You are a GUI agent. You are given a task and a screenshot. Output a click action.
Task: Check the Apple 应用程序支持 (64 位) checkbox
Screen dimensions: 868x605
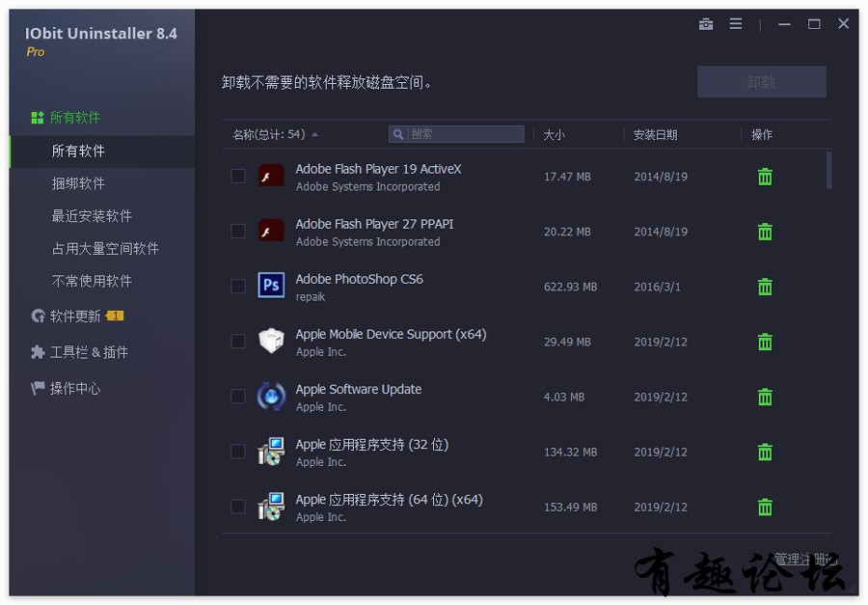click(238, 507)
